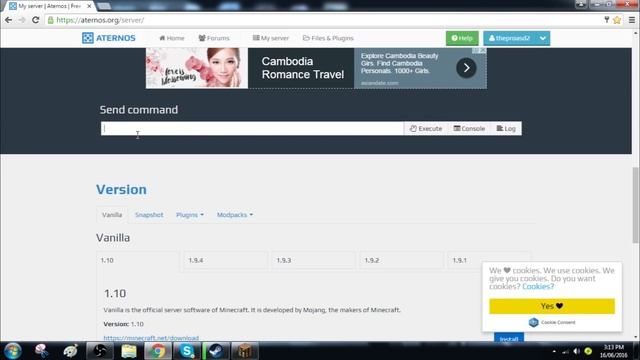Select the Vanilla tab
640x360 pixels.
point(112,215)
